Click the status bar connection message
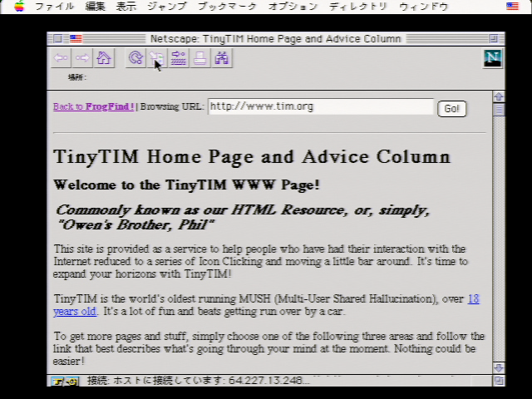 coord(199,381)
